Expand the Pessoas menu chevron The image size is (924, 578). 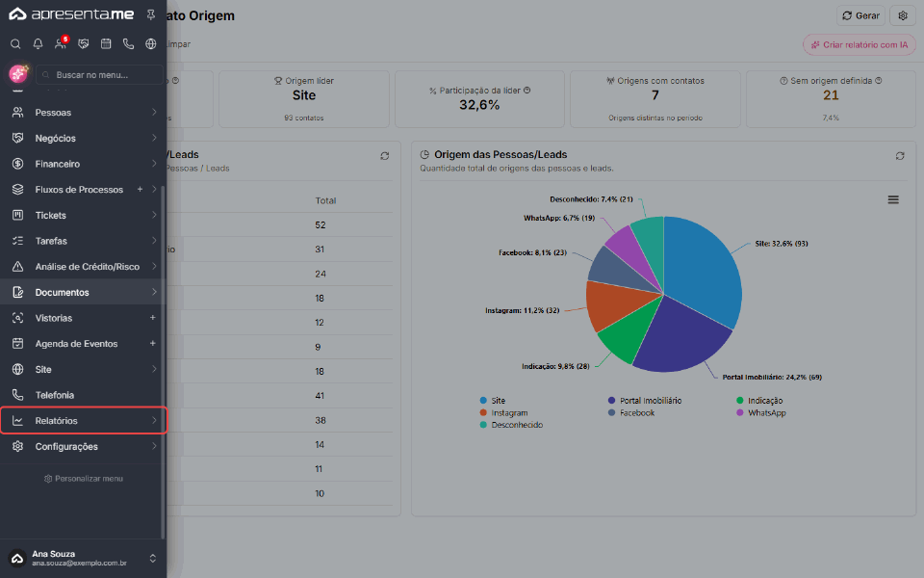coord(154,112)
